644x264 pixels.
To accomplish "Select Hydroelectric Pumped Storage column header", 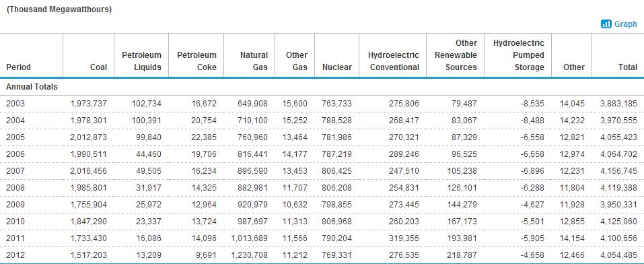I will point(519,55).
